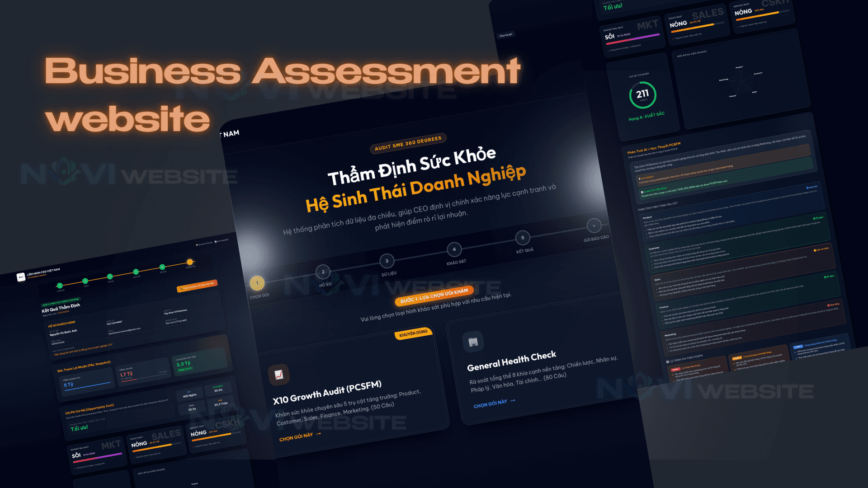The height and width of the screenshot is (488, 868).
Task: Click the X10 Growth Audit chart icon
Action: tap(279, 374)
